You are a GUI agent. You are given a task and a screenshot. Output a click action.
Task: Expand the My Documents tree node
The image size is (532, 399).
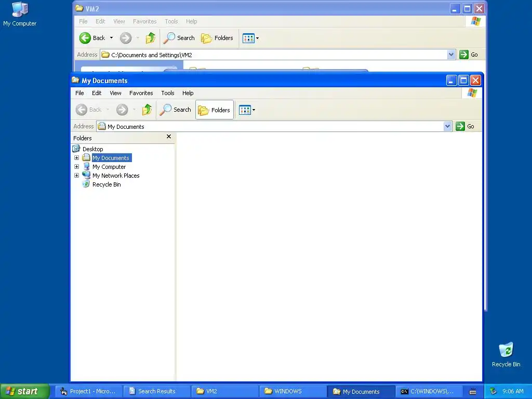(77, 158)
